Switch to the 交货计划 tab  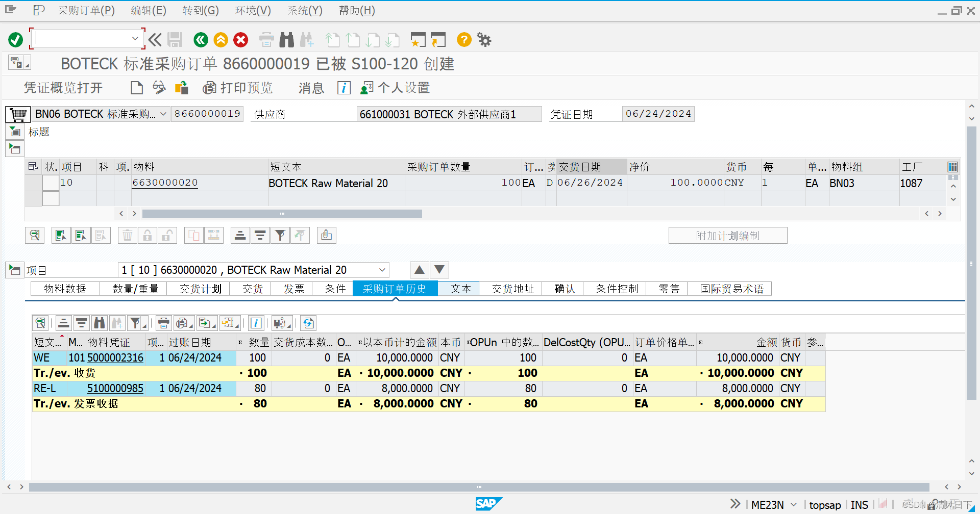click(201, 289)
